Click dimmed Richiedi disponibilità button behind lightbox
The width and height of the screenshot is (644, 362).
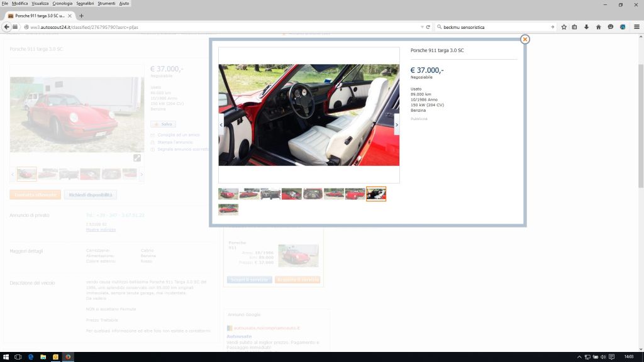pyautogui.click(x=91, y=195)
